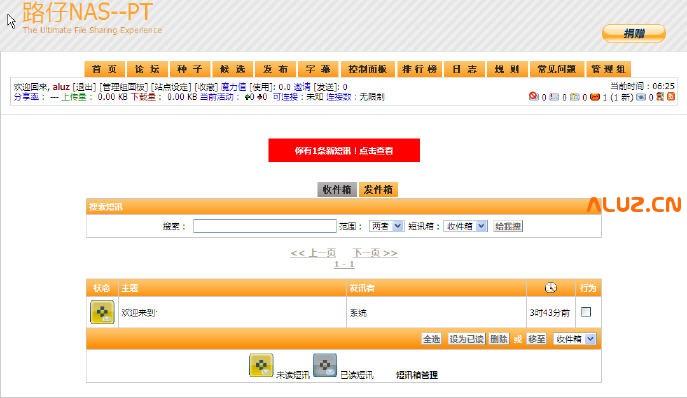Check the welcome message row checkbox
The width and height of the screenshot is (687, 398).
pyautogui.click(x=586, y=312)
